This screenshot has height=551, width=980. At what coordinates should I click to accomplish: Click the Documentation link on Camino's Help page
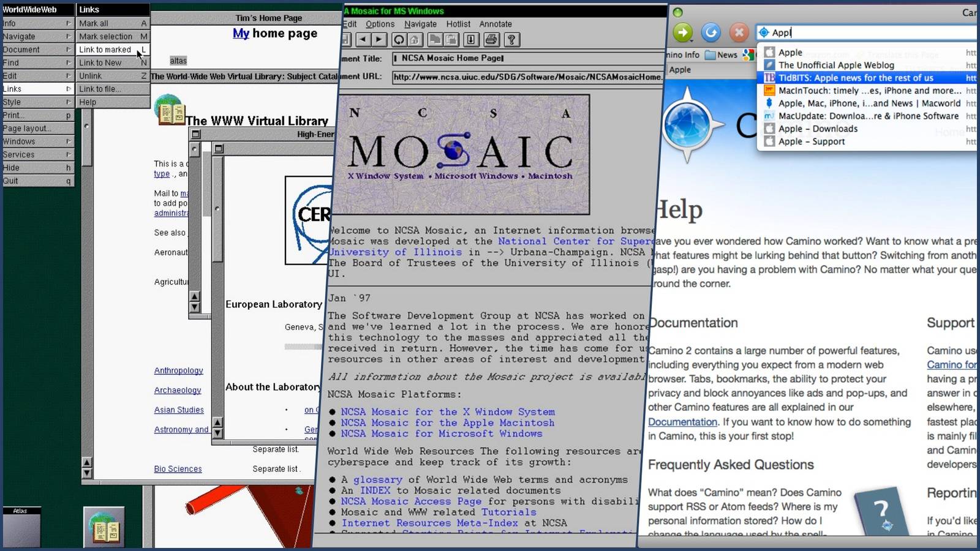point(682,422)
